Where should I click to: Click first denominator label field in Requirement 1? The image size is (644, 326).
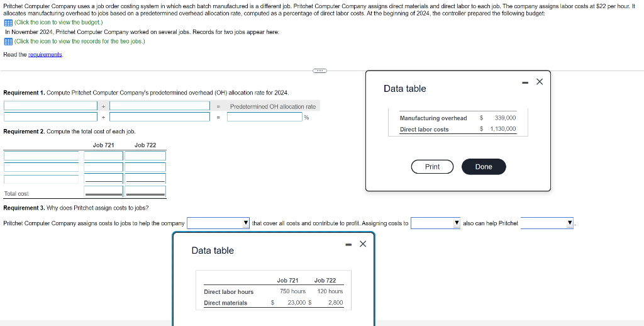pos(160,106)
